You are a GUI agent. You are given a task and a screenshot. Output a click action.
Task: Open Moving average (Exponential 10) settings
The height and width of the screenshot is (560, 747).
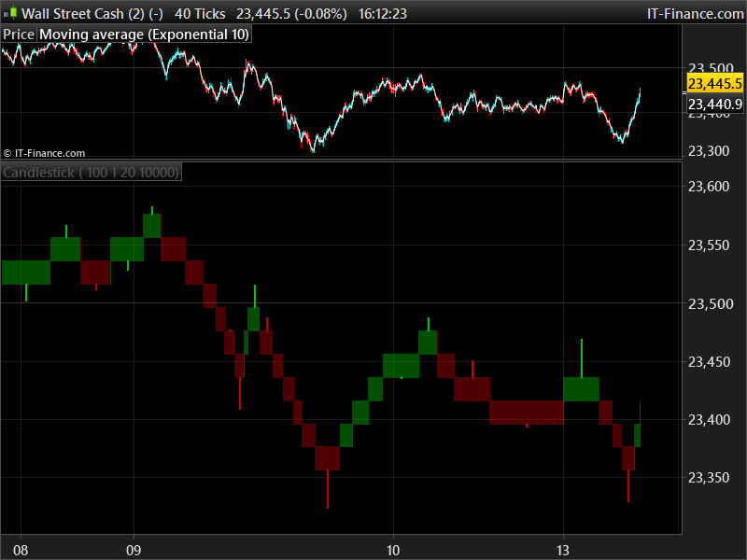pyautogui.click(x=144, y=35)
